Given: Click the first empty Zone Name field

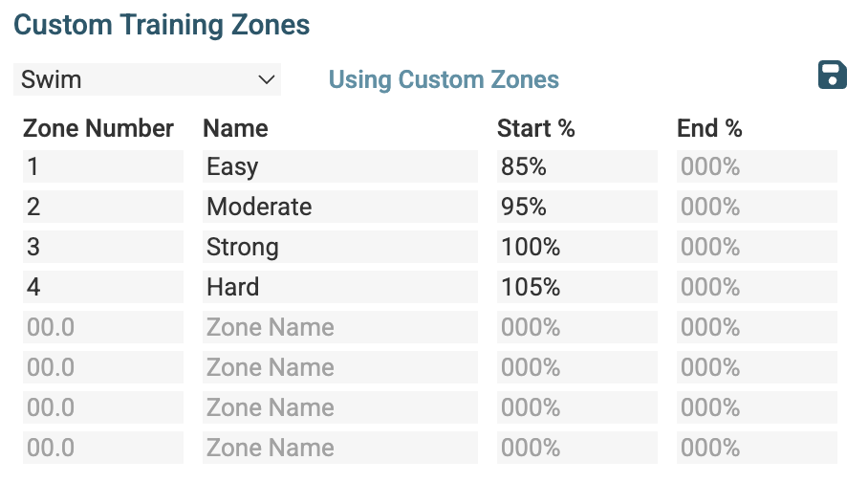Looking at the screenshot, I should pos(340,327).
